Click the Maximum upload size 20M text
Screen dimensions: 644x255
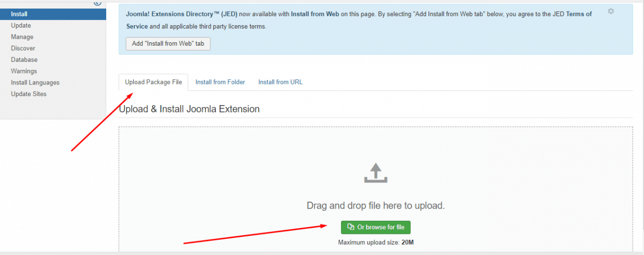click(x=376, y=242)
